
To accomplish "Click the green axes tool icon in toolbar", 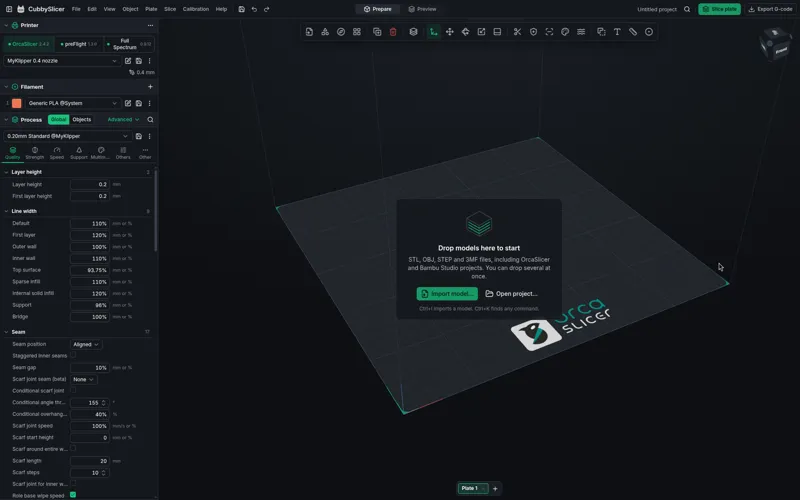I will (433, 32).
